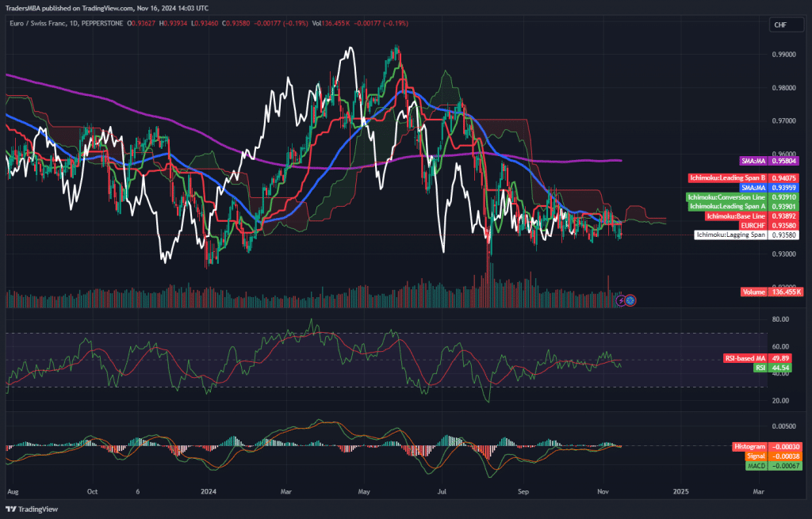
Task: Select the green MACD value label
Action: click(756, 465)
